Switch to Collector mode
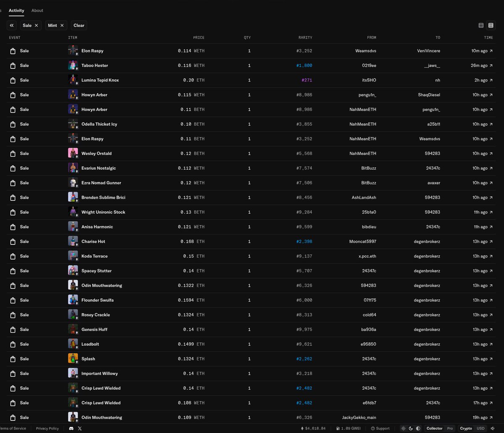504x433 pixels. 434,428
